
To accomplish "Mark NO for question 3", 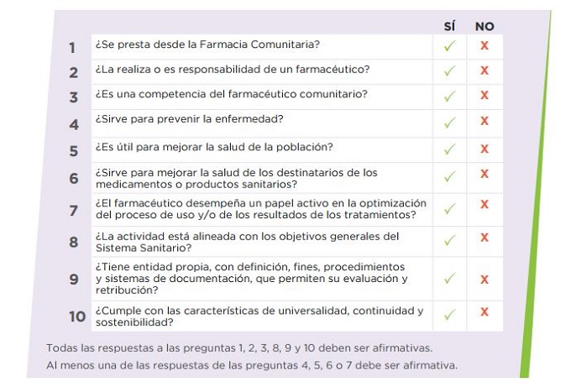I will [x=485, y=96].
